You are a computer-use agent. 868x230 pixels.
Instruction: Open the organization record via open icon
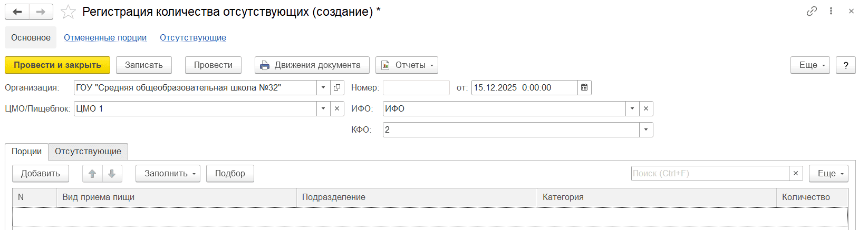point(337,87)
